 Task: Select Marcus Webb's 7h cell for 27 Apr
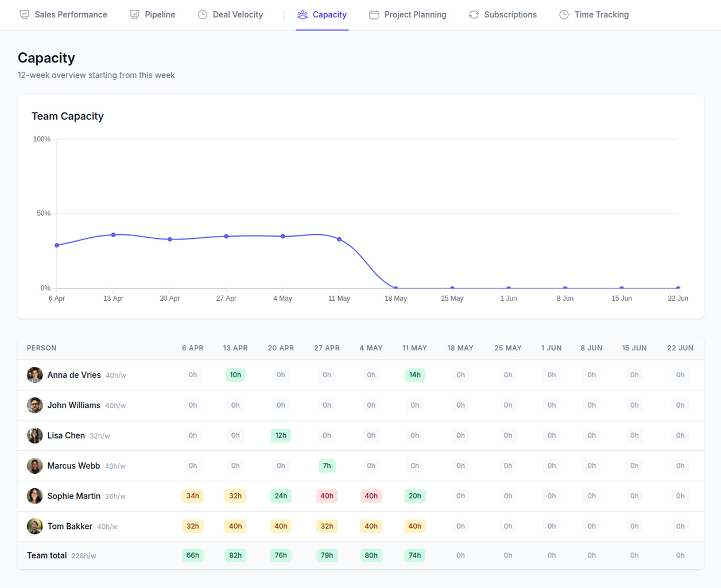pos(327,466)
